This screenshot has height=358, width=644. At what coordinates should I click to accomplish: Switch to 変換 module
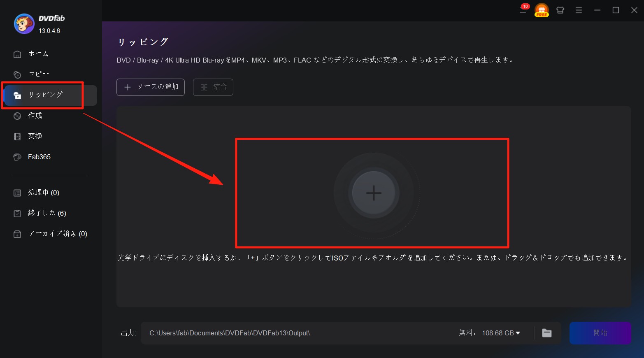pos(35,136)
